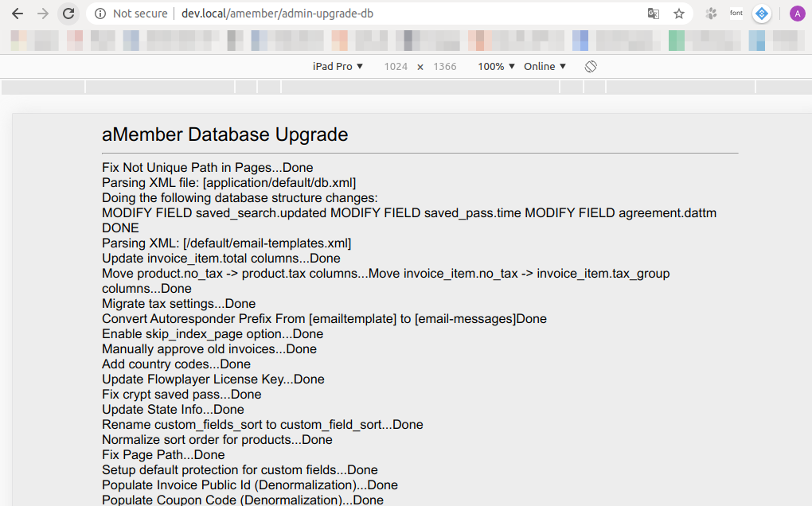Open the profile avatar labeled A
This screenshot has height=506, width=812.
pyautogui.click(x=797, y=14)
